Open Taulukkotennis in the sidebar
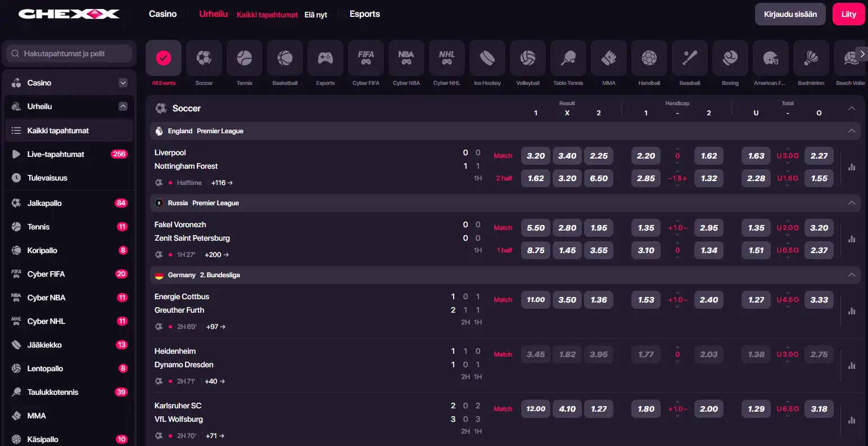 (x=69, y=392)
